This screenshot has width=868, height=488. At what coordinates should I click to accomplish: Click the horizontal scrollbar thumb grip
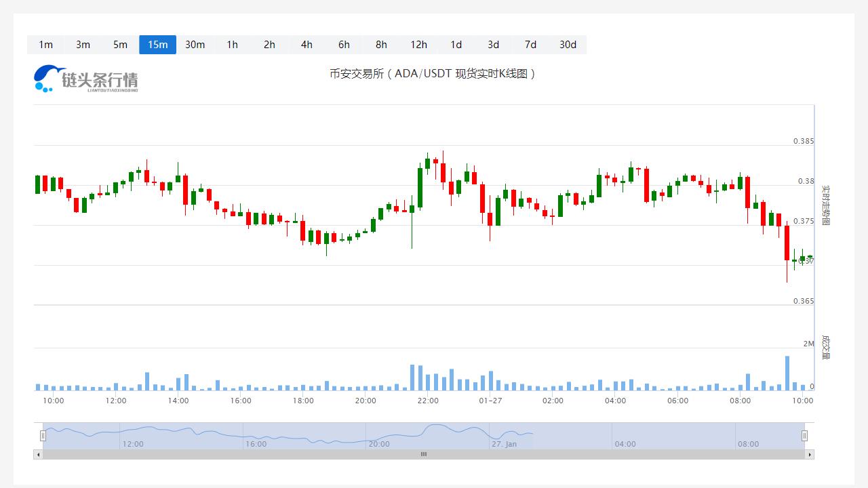coord(424,454)
